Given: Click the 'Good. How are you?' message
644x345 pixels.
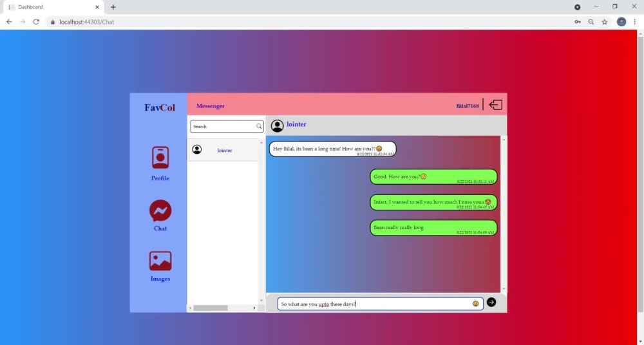Looking at the screenshot, I should [x=433, y=177].
